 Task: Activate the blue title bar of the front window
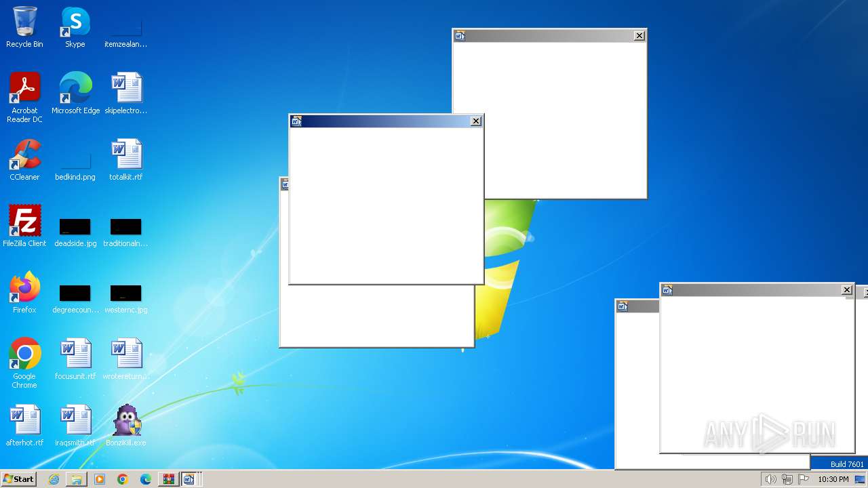[386, 121]
